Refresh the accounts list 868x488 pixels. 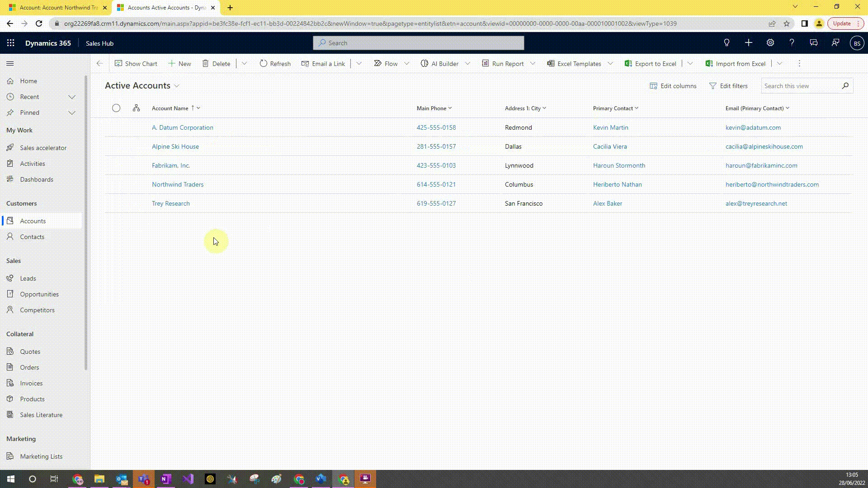275,64
